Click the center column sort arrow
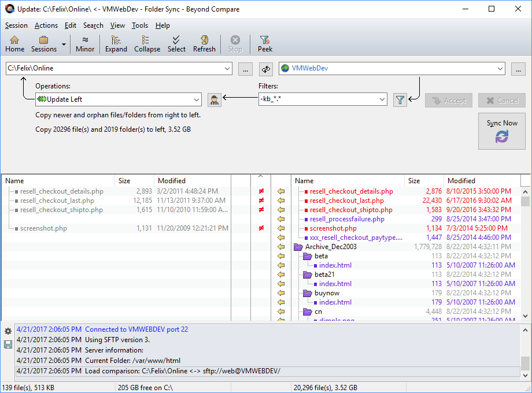 click(x=261, y=176)
